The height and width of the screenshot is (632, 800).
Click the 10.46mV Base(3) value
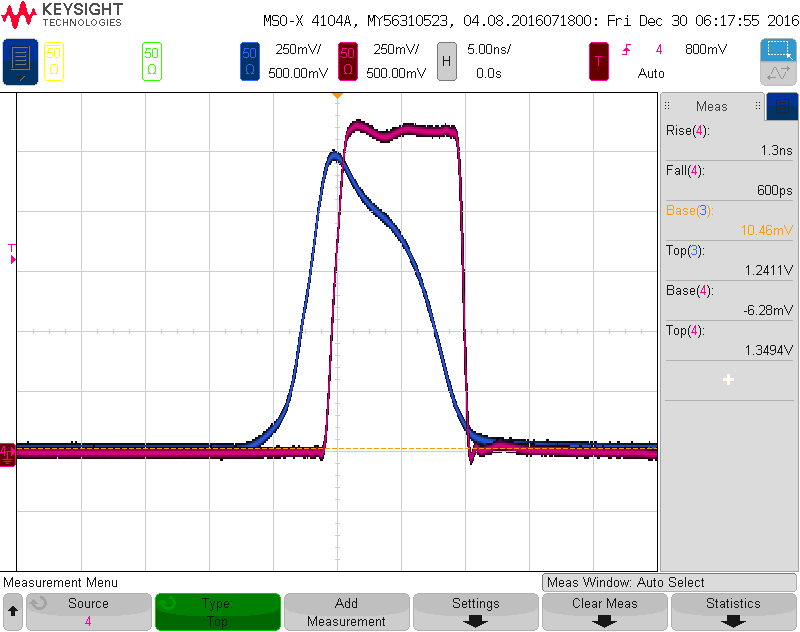767,231
